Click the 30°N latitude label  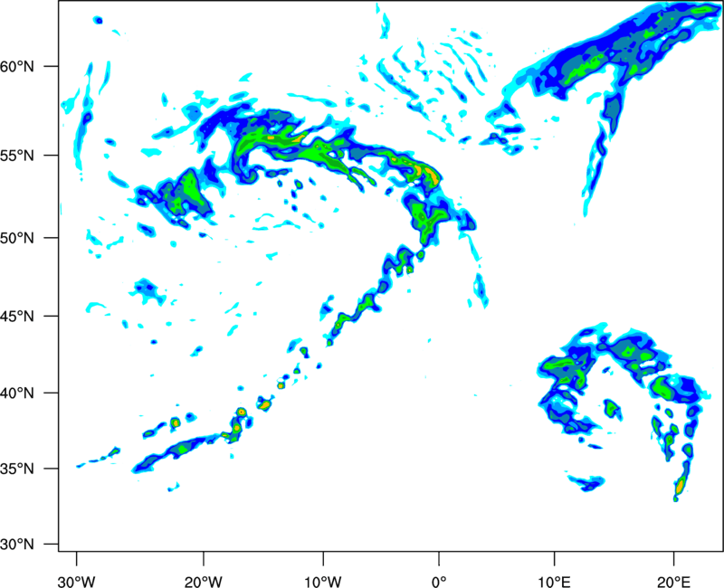(17, 545)
